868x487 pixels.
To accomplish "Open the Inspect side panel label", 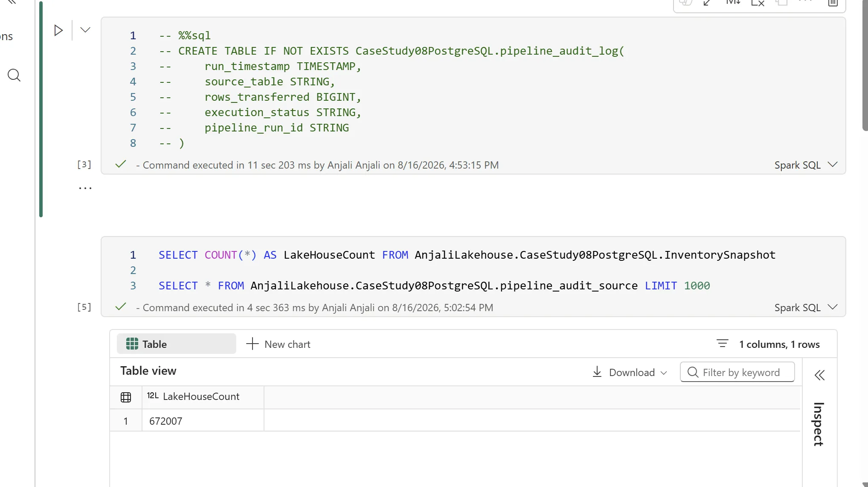I will tap(818, 424).
